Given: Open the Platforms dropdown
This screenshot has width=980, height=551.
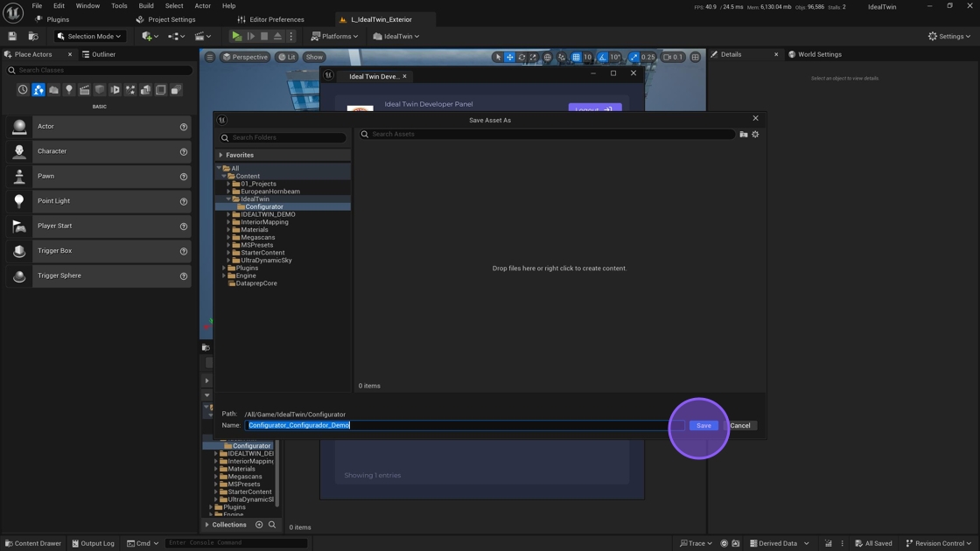Looking at the screenshot, I should point(334,36).
